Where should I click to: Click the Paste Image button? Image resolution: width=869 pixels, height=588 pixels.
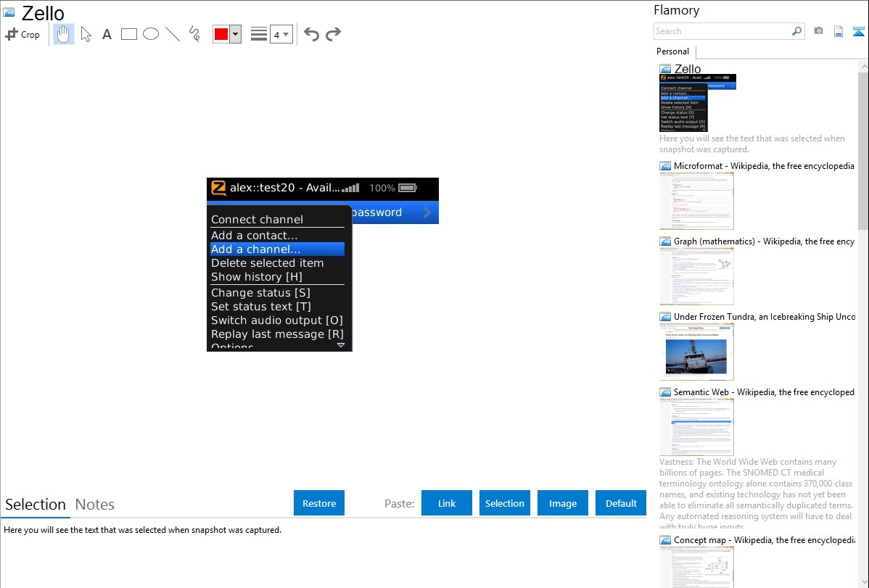[x=562, y=503]
